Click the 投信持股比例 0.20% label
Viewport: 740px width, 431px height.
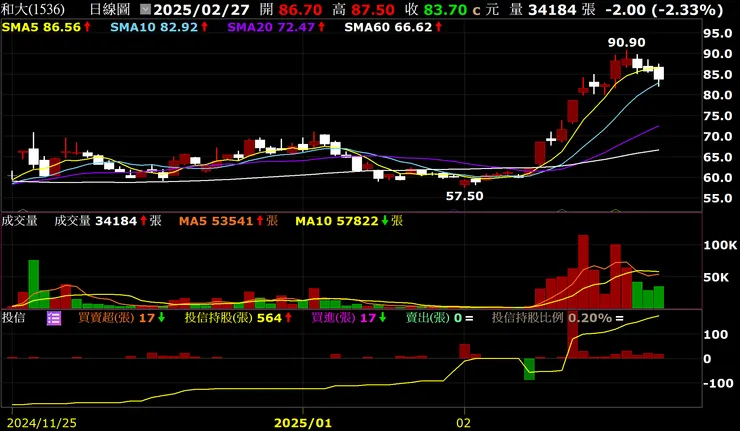point(552,318)
